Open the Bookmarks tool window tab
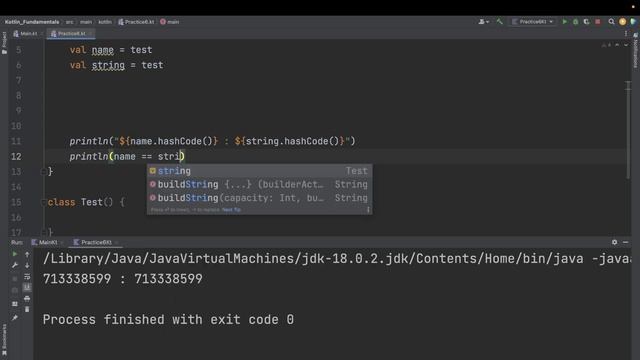Image resolution: width=640 pixels, height=360 pixels. [x=4, y=340]
